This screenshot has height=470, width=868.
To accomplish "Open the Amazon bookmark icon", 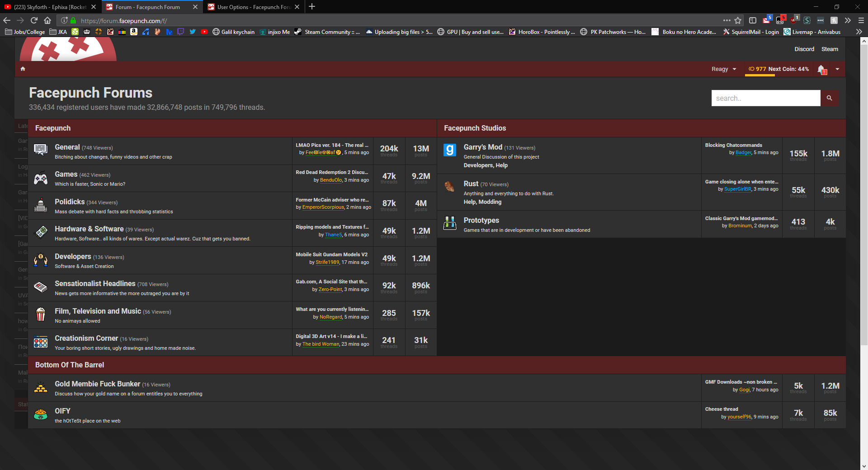I will tap(134, 32).
